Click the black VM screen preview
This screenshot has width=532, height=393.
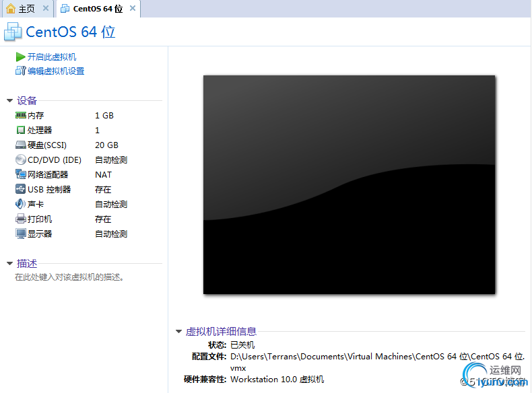[x=349, y=185]
